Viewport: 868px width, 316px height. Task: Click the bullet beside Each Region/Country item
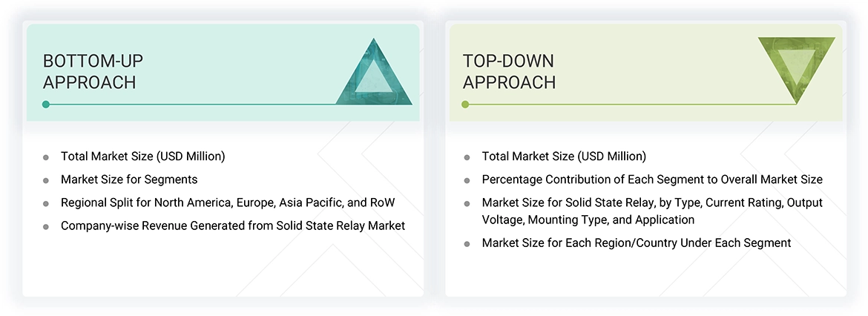(467, 243)
